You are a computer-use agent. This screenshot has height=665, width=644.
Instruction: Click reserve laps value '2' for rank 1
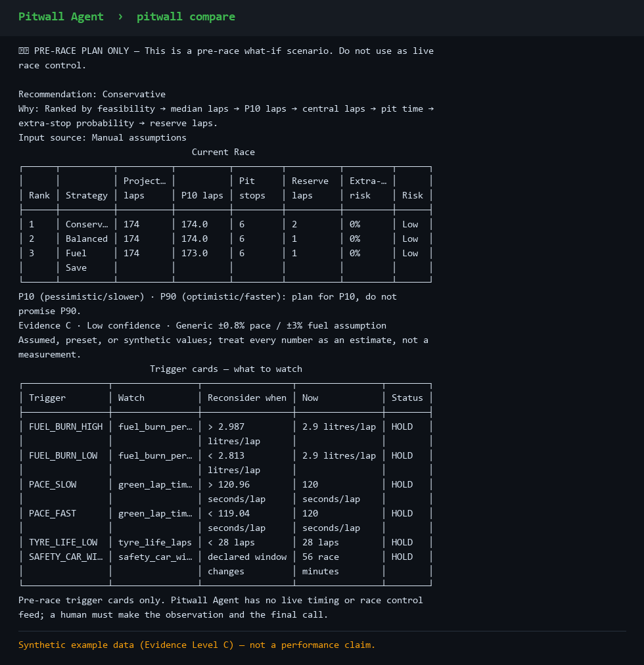click(x=294, y=224)
